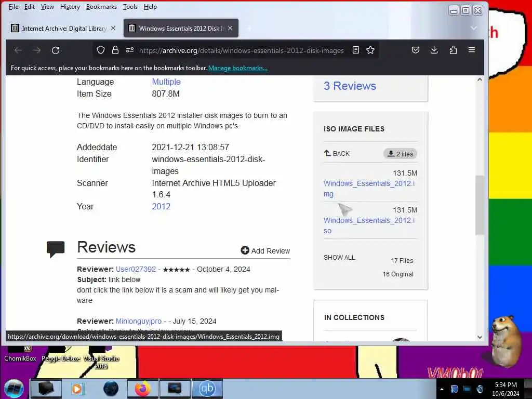Select the Windows Essentials 2012 Disk tab

[x=181, y=28]
